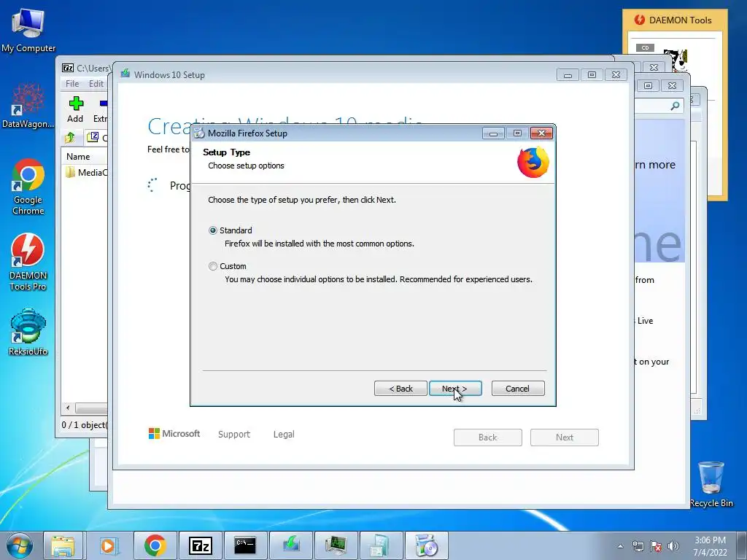Open the documents program taskbar icon
The width and height of the screenshot is (747, 560).
pyautogui.click(x=381, y=545)
